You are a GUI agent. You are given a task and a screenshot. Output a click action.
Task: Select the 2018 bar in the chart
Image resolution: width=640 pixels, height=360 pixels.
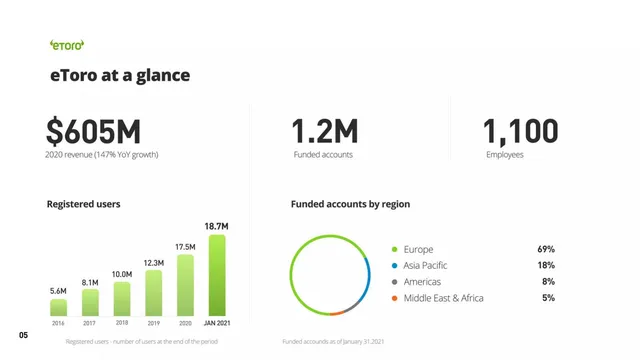pyautogui.click(x=122, y=299)
